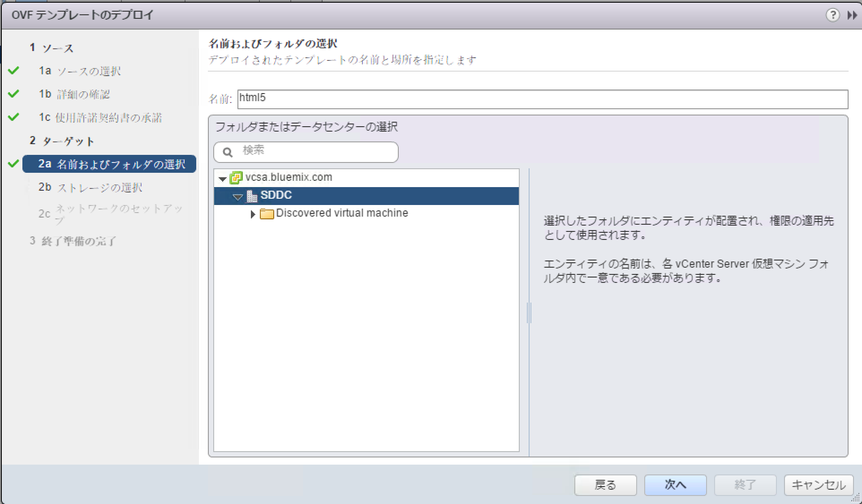Click inside the 名前 text field showing html5

click(x=448, y=98)
